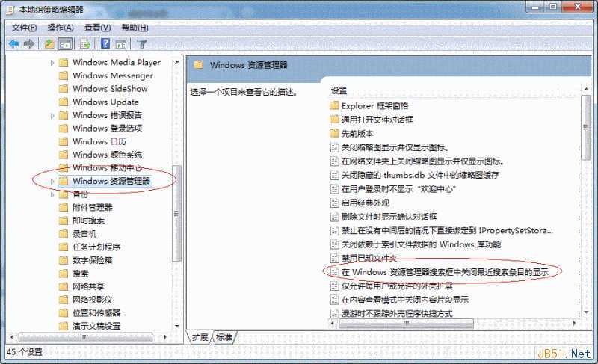Select 在网络文件夹上关闭缩略图显示并仅显示图标 setting
The image size is (598, 364).
pyautogui.click(x=423, y=161)
